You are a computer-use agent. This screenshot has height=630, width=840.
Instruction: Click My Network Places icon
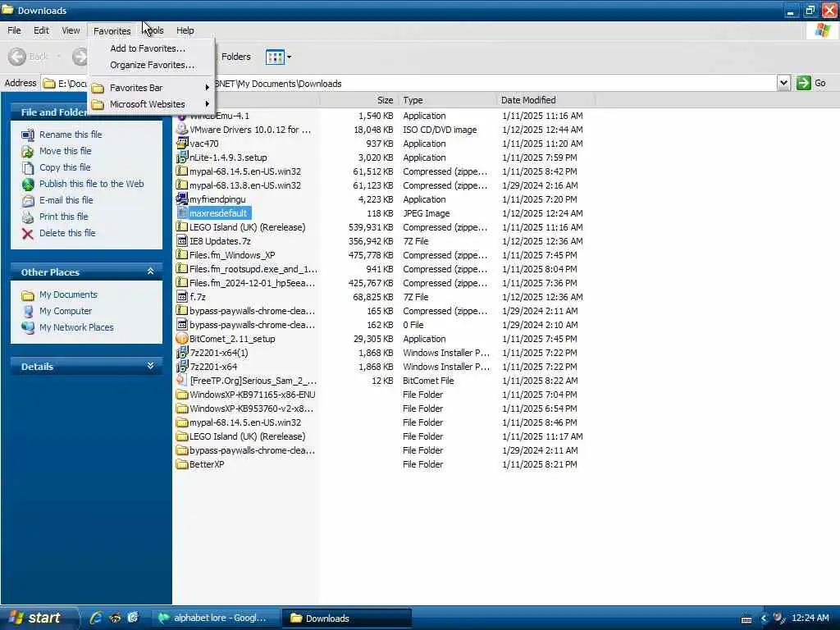(28, 328)
